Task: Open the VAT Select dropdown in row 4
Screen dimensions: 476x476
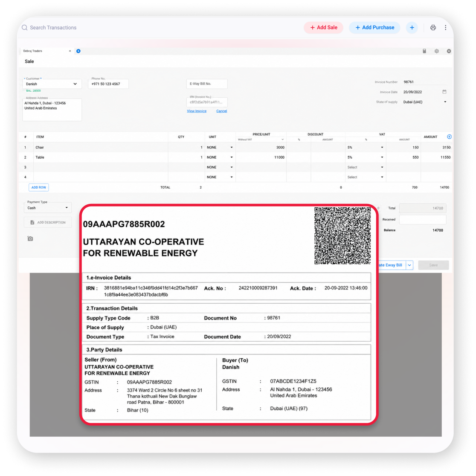Action: click(365, 177)
